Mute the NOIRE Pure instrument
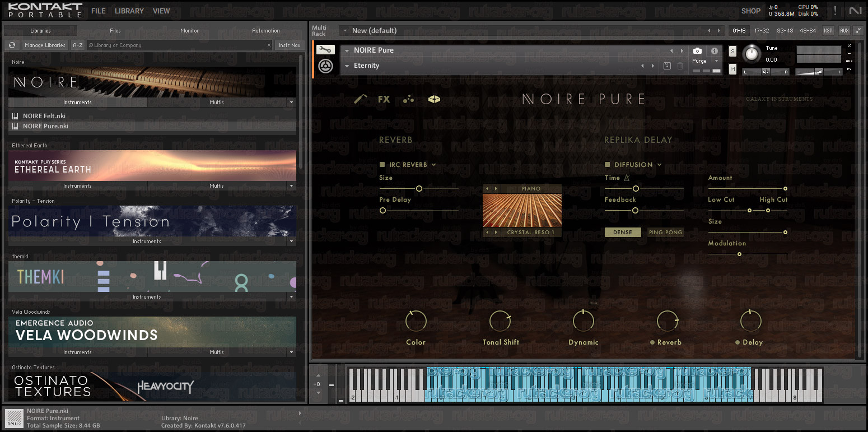The width and height of the screenshot is (868, 432). click(732, 69)
